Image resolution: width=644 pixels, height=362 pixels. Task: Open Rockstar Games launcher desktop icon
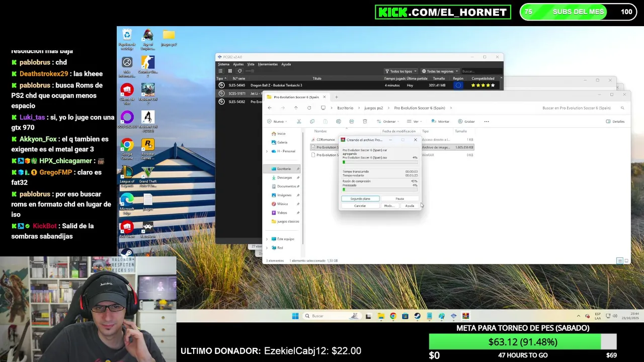tap(148, 149)
